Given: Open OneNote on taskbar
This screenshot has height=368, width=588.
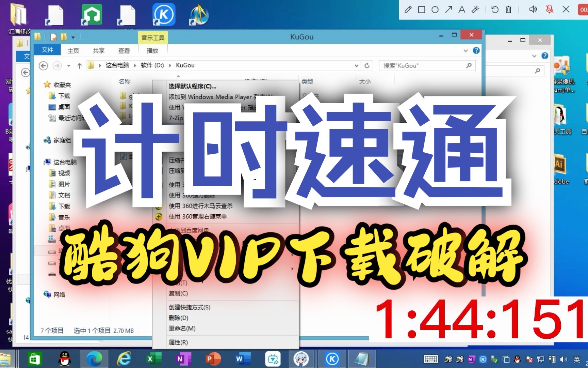Looking at the screenshot, I should [183, 359].
